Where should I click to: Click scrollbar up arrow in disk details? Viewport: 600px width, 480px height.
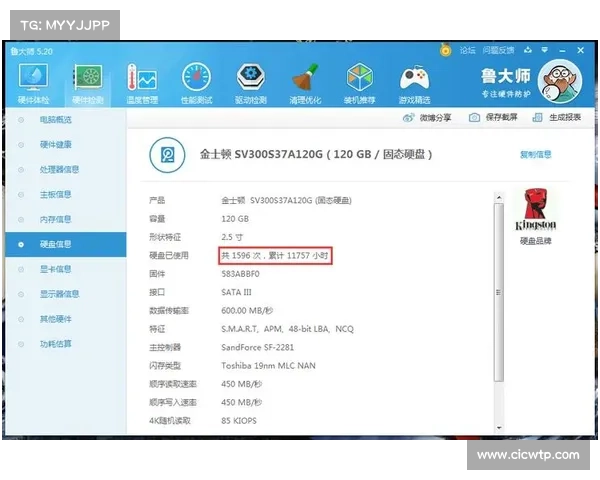coord(499,198)
